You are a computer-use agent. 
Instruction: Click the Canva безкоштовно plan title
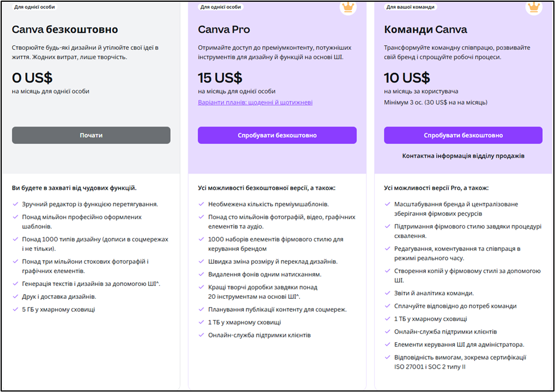click(x=66, y=29)
